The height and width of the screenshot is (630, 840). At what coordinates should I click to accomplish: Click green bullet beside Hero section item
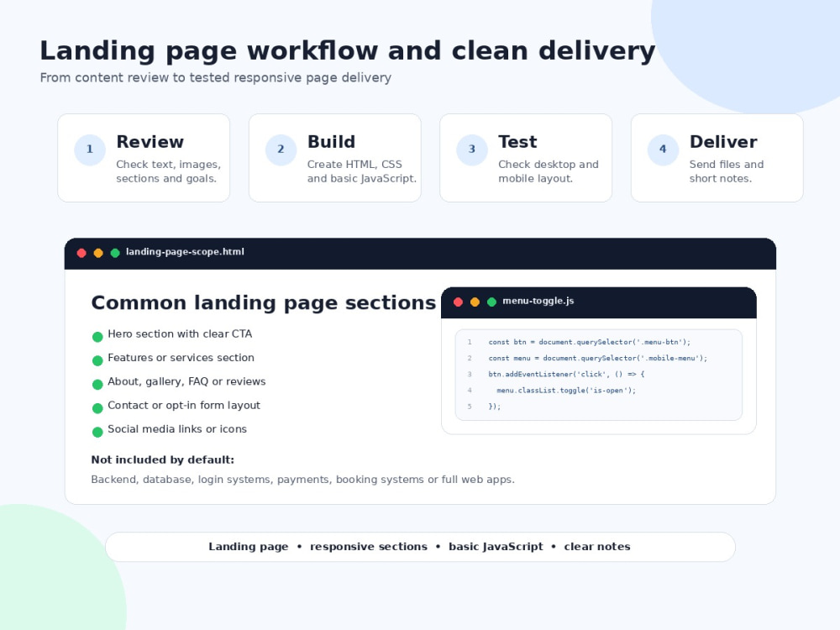tap(97, 337)
